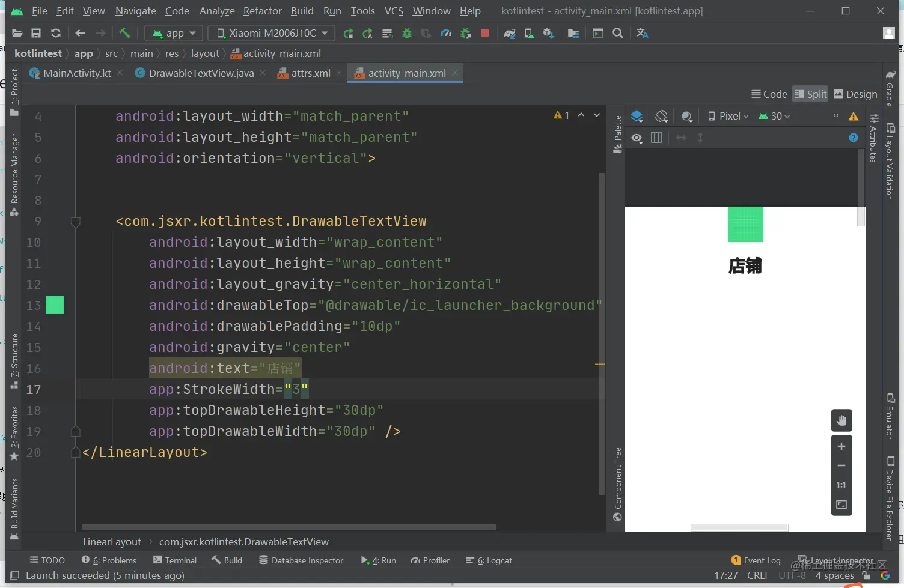Toggle view options eye icon in designer

(637, 138)
